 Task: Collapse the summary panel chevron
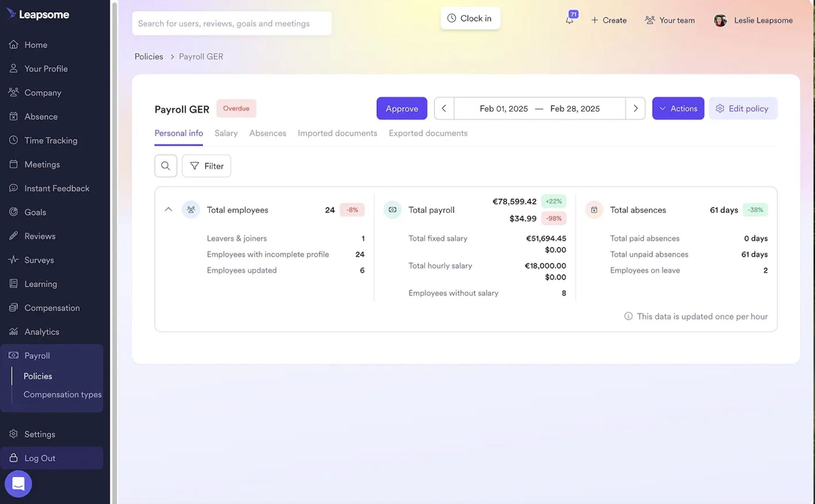(x=168, y=209)
